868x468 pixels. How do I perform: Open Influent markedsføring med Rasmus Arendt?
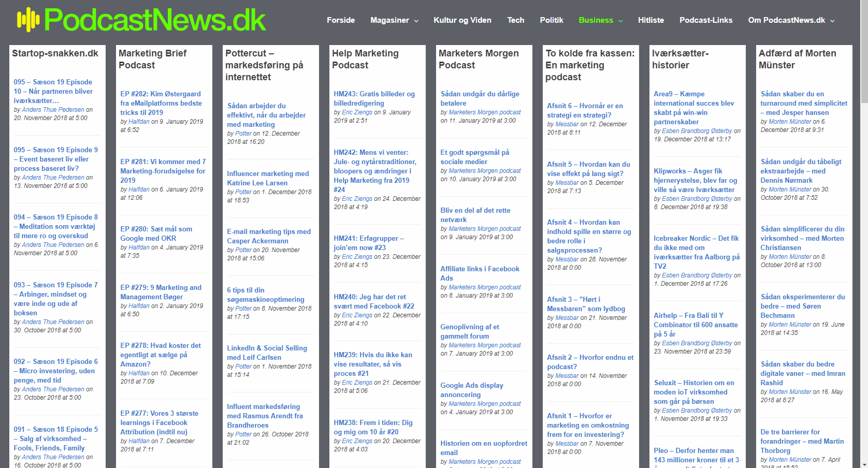265,416
